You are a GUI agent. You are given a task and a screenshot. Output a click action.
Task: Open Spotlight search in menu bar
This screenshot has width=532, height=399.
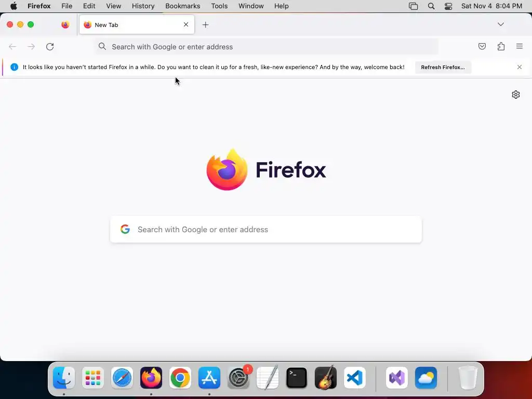point(431,6)
